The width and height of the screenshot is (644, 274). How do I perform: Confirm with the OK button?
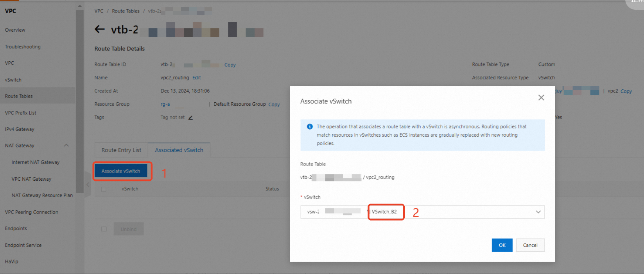(502, 245)
